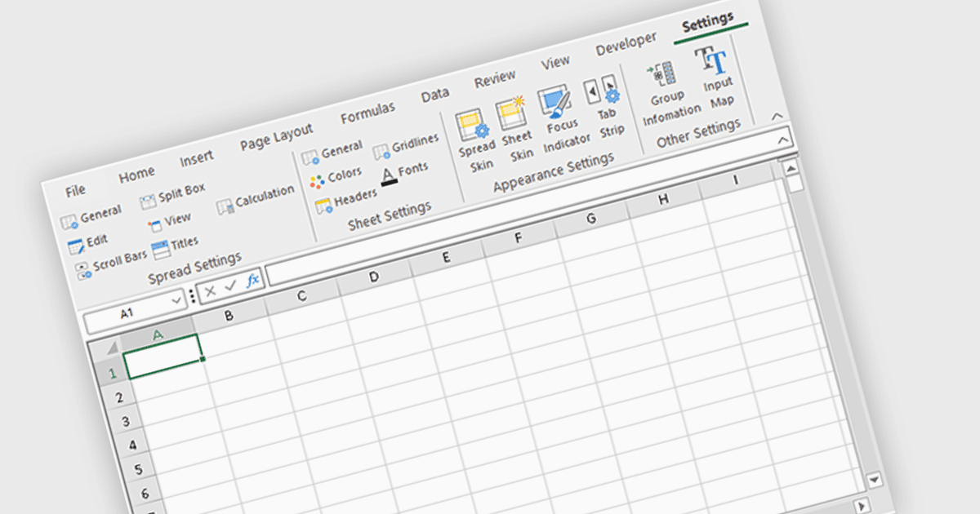
Task: Select row 6 header
Action: (x=145, y=494)
